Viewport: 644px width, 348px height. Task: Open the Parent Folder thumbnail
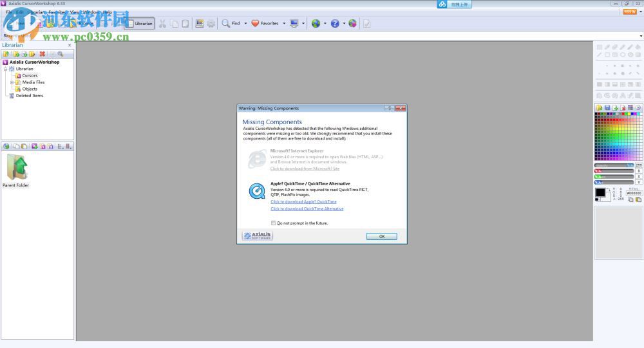[17, 170]
